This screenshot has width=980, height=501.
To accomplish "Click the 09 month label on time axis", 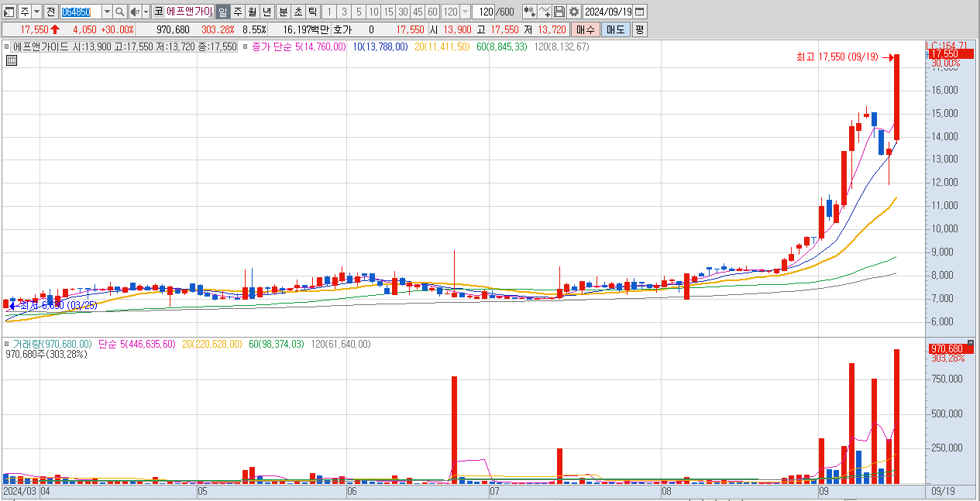I will click(x=825, y=491).
